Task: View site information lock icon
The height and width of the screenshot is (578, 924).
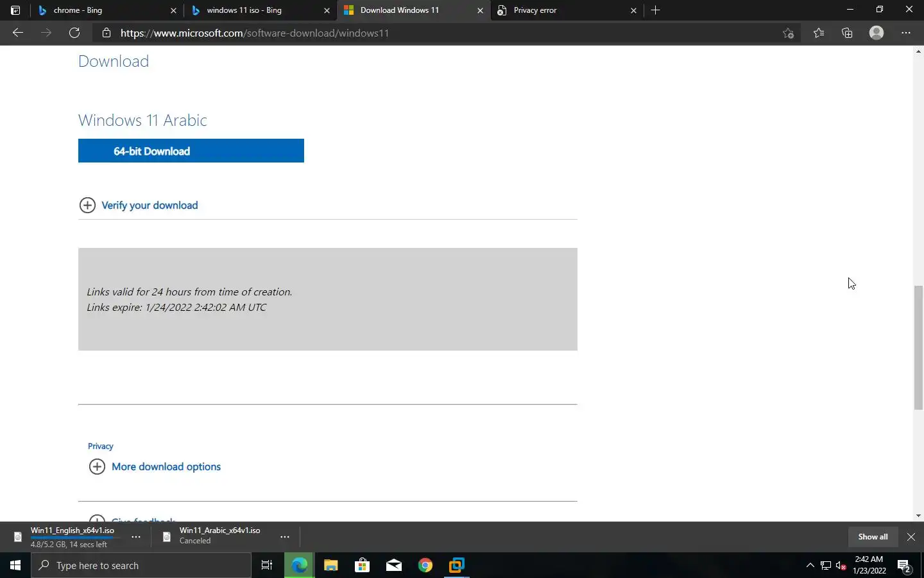Action: pos(107,33)
